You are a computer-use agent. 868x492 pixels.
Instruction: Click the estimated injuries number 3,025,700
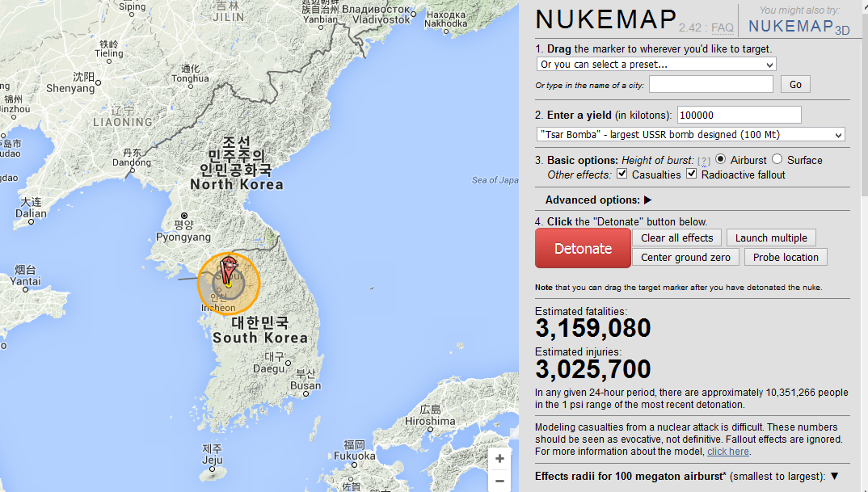pos(593,369)
